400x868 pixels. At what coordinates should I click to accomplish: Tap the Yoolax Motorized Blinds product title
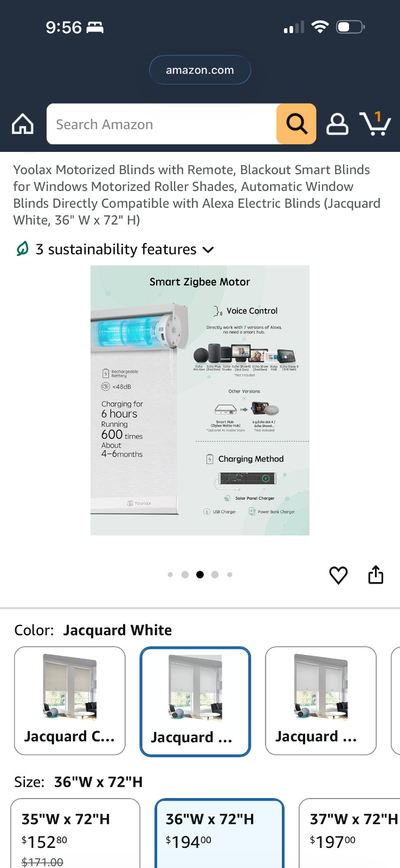coord(197,195)
